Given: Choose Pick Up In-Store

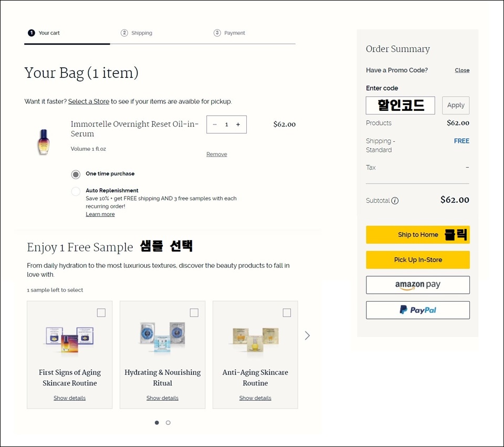Looking at the screenshot, I should click(418, 260).
